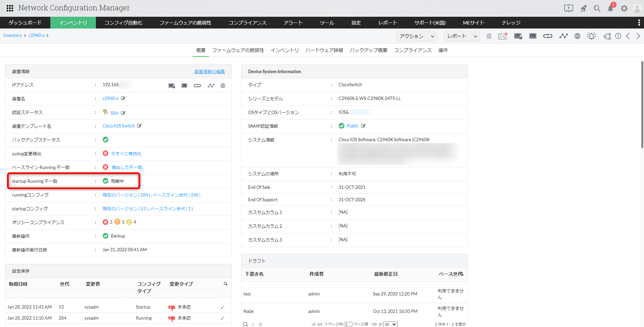Click the page number input field
644x327 pixels.
tap(348, 324)
